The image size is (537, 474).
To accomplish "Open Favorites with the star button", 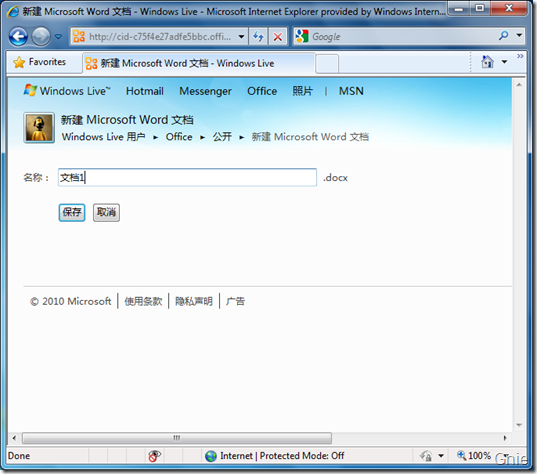I will (x=40, y=62).
